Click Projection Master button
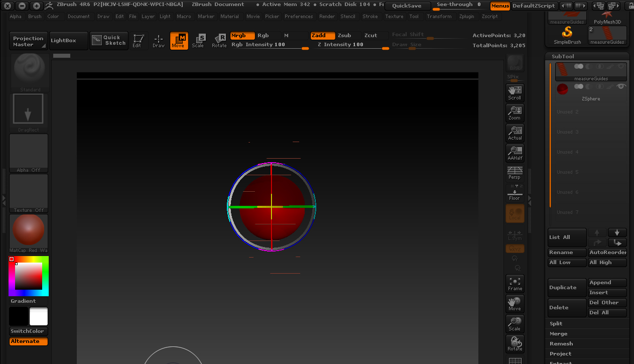 coord(28,41)
